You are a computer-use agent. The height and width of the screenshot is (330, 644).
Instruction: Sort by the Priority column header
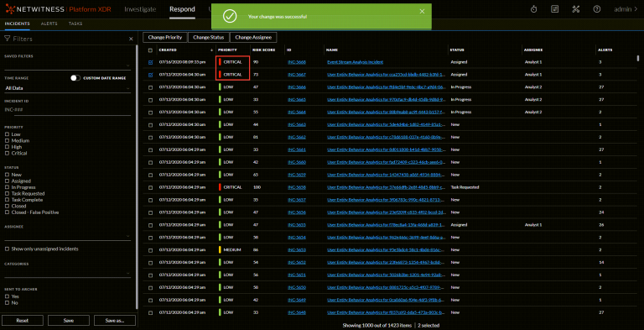coord(227,50)
